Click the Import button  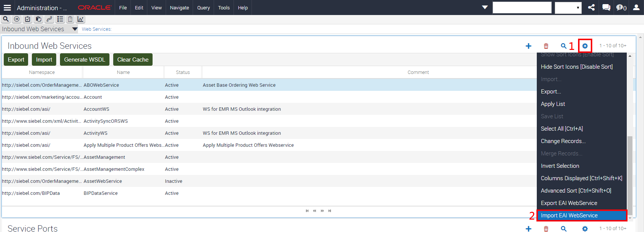click(44, 60)
